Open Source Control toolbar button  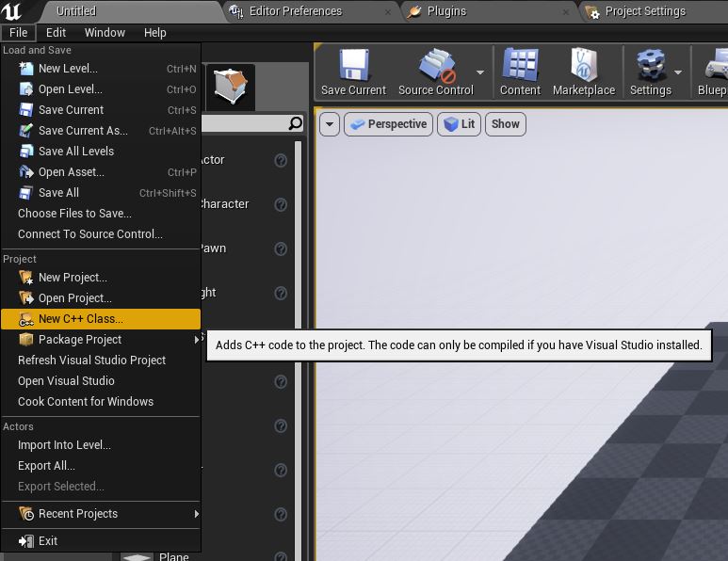pos(435,72)
